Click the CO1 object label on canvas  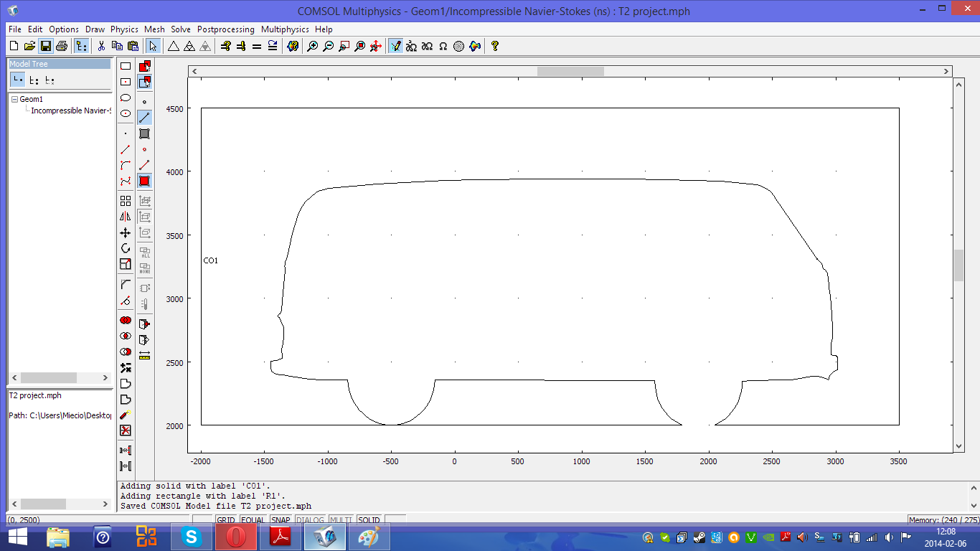pos(210,261)
